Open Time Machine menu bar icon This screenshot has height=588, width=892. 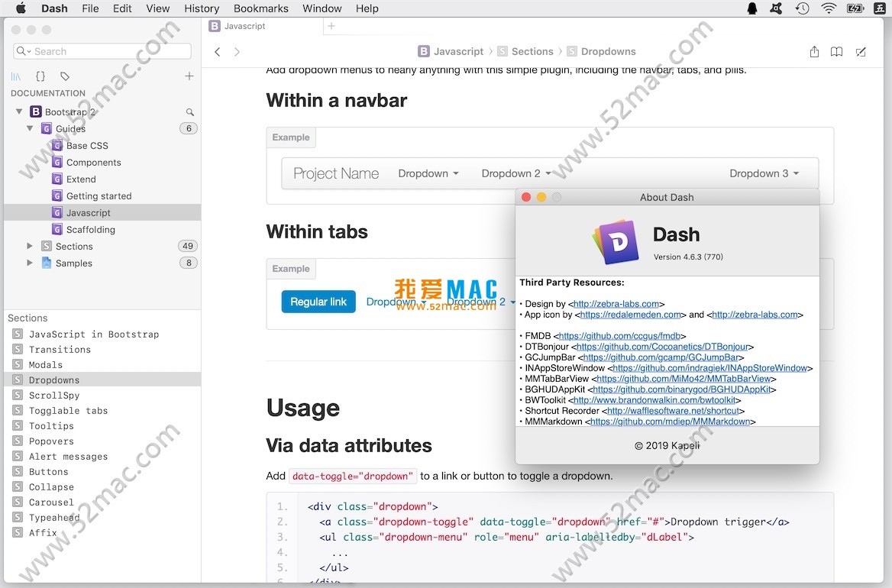pyautogui.click(x=802, y=8)
